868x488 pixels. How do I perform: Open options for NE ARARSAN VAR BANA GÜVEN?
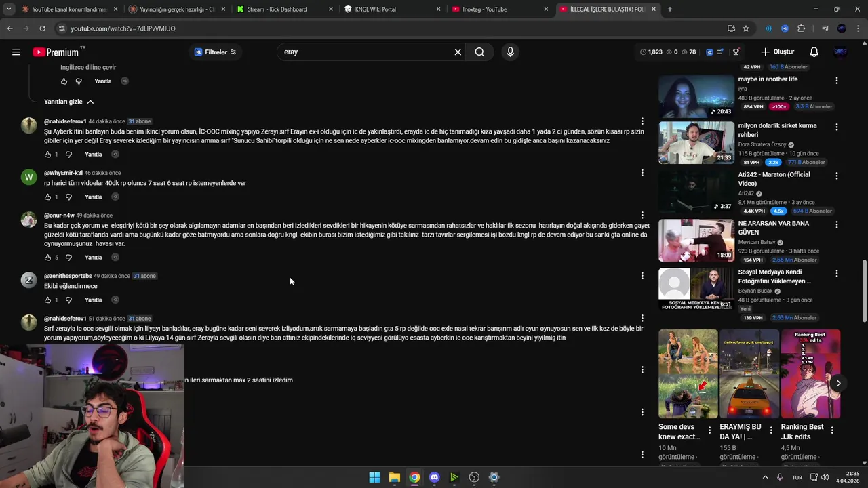point(836,224)
